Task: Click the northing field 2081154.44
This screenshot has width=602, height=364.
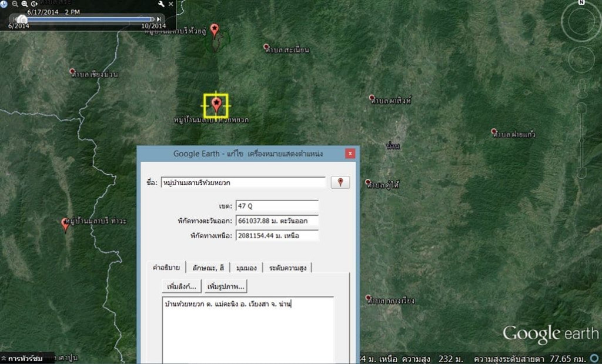Action: (x=277, y=235)
